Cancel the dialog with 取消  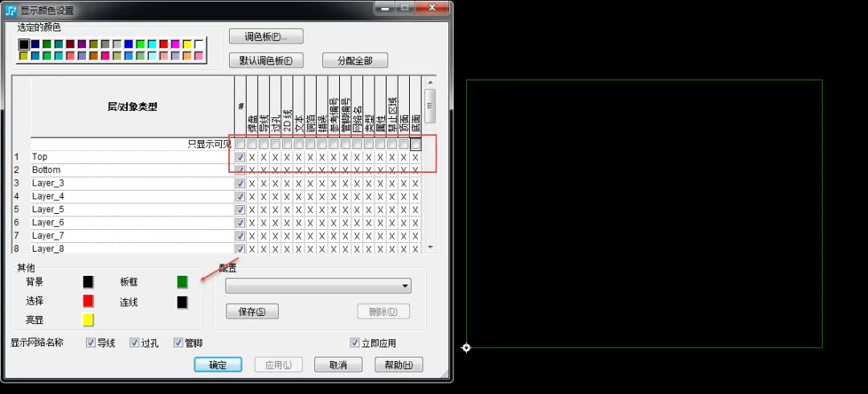(x=338, y=364)
